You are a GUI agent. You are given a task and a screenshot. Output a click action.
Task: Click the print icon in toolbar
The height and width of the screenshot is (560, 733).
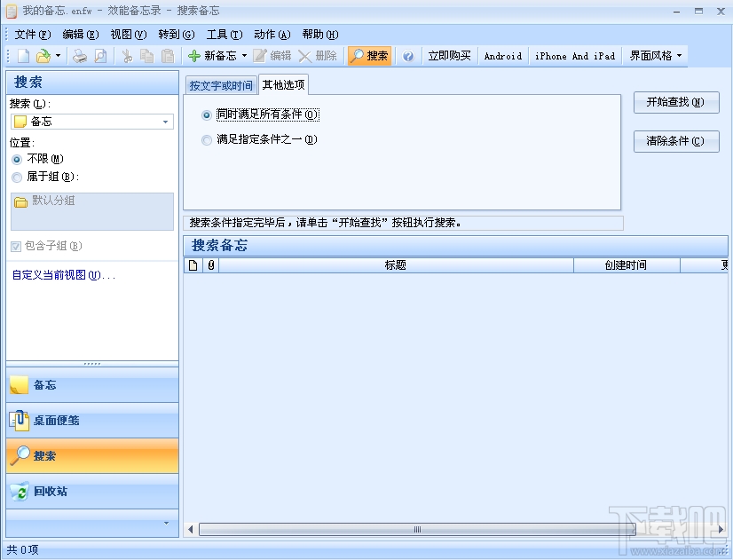(80, 56)
